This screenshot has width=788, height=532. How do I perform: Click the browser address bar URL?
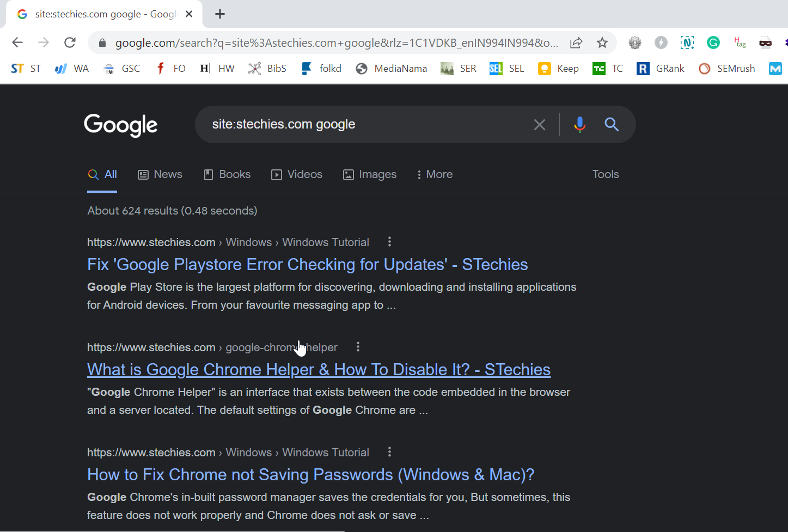(337, 42)
